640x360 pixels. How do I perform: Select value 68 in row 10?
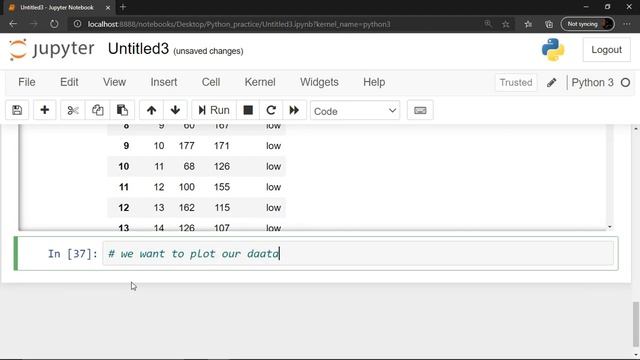tap(189, 167)
